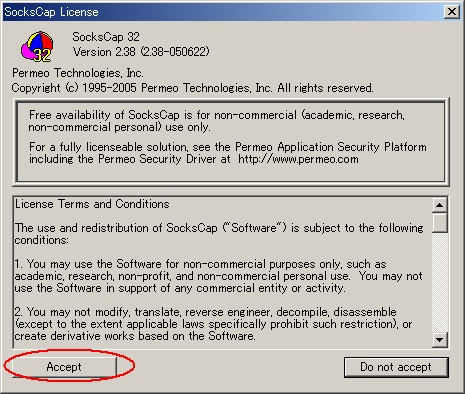Click the Version 2.38 text line

(x=141, y=52)
